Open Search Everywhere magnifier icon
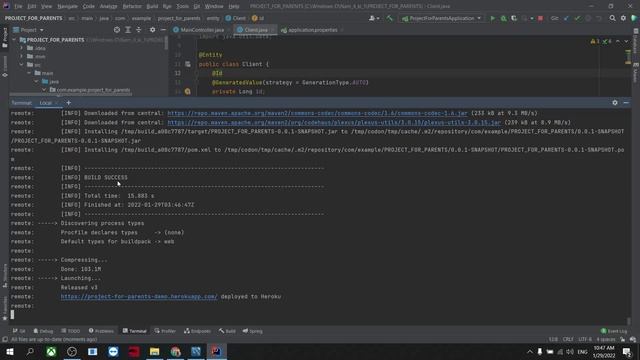The height and width of the screenshot is (360, 640). tap(612, 18)
